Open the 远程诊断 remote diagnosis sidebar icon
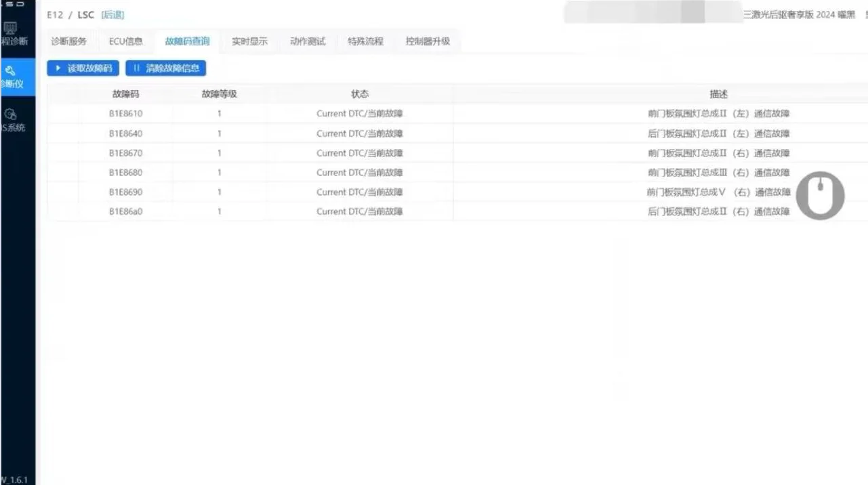868x485 pixels. coord(10,28)
